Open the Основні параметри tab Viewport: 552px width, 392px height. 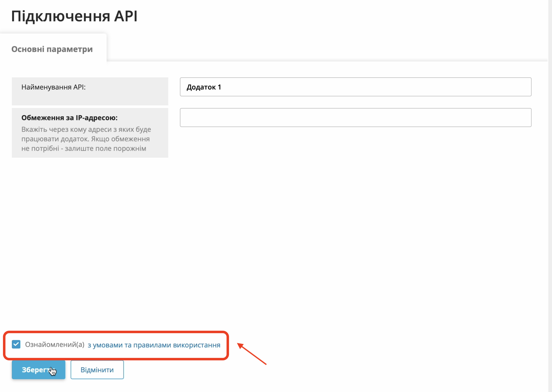[52, 49]
